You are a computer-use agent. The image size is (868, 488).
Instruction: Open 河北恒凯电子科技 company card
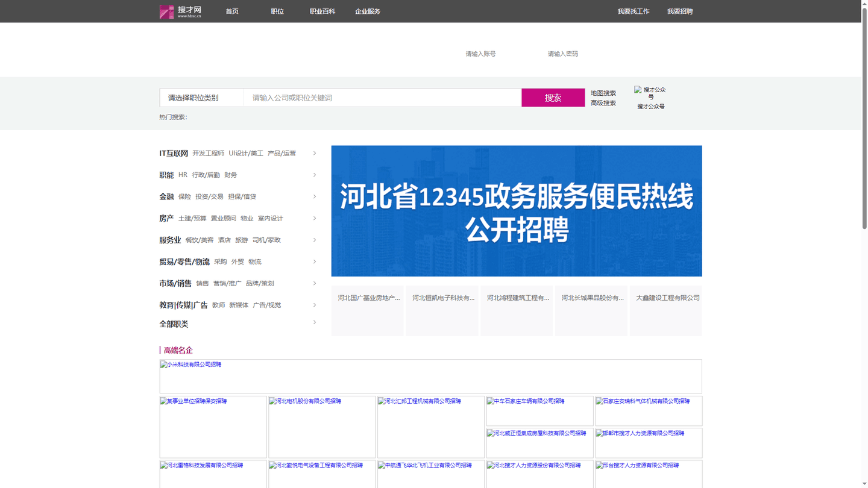442,311
